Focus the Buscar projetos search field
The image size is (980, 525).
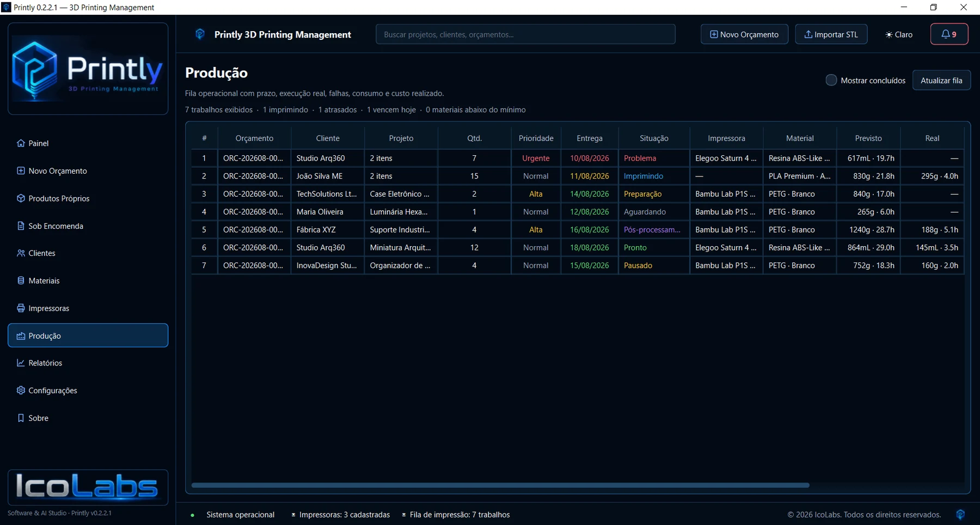click(x=525, y=34)
